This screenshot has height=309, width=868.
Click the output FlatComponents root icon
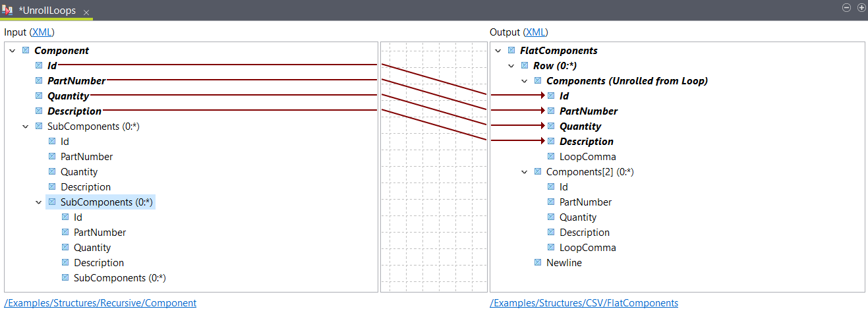pos(511,50)
